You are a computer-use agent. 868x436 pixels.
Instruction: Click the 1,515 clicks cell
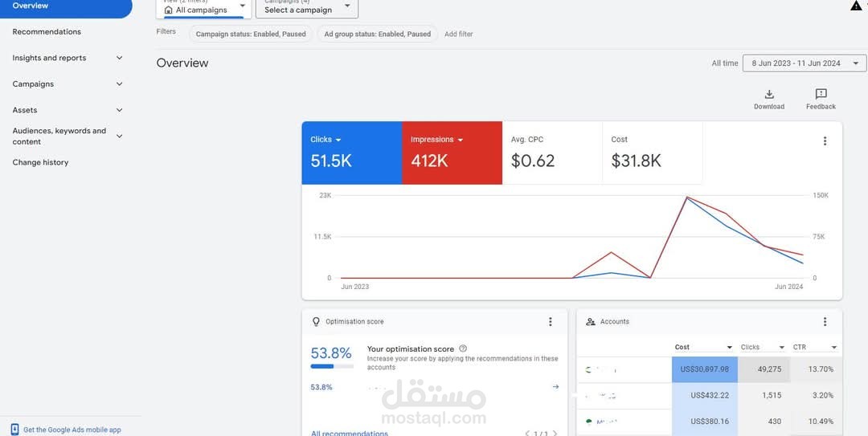pyautogui.click(x=764, y=395)
